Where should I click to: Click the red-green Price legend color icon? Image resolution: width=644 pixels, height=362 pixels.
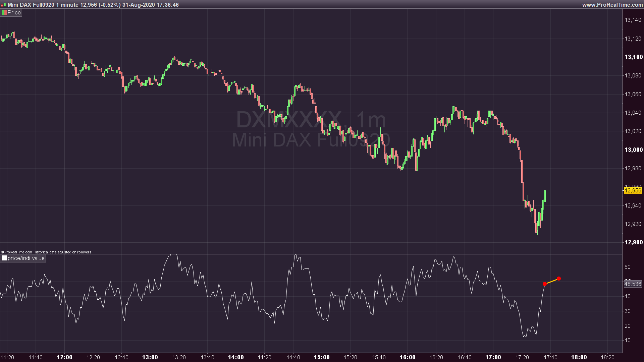click(4, 12)
